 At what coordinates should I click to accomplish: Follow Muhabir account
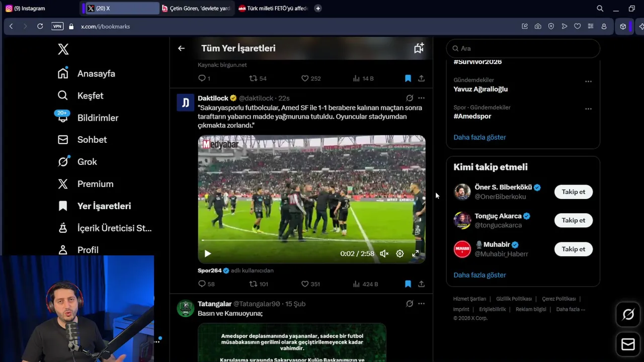(x=574, y=249)
